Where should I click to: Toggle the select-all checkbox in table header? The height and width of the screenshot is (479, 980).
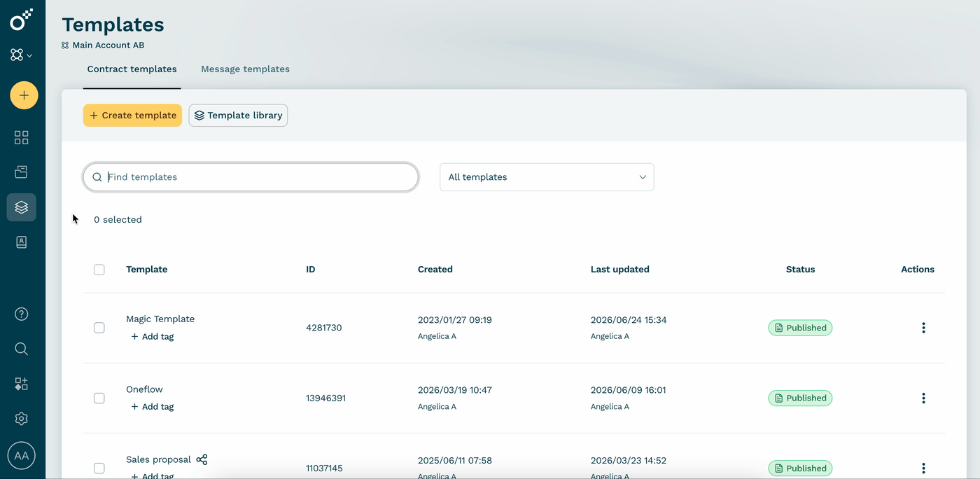point(99,270)
